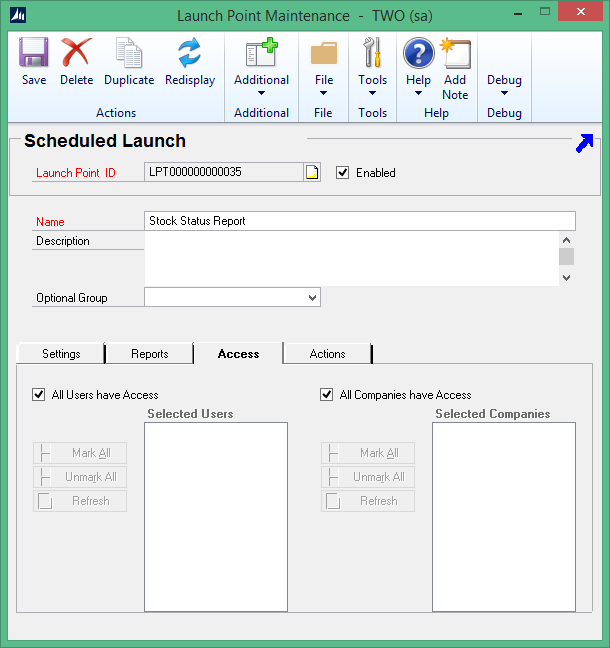
Task: Click the note icon beside Launch Point ID
Action: point(312,172)
